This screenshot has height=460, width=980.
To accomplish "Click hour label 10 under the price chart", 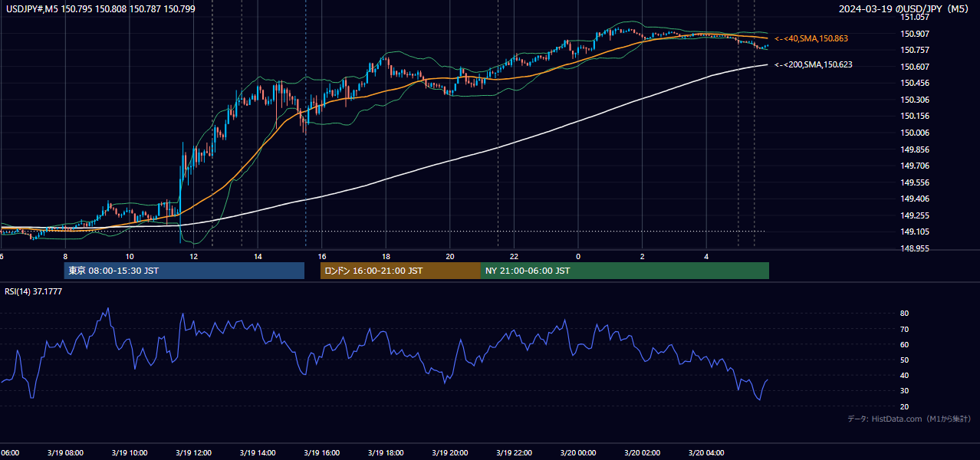I will pos(130,257).
